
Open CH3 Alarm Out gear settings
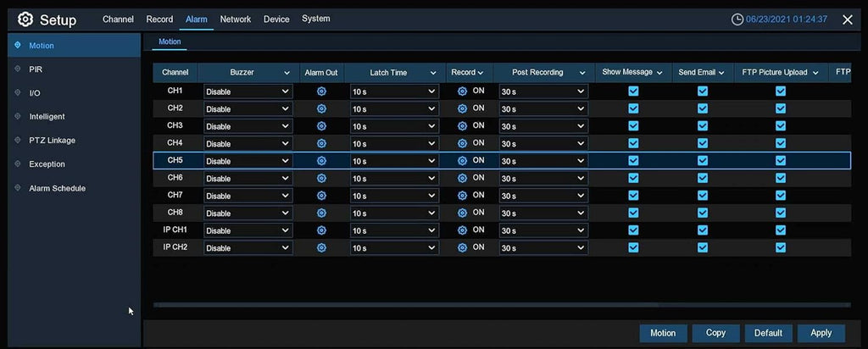(x=321, y=126)
